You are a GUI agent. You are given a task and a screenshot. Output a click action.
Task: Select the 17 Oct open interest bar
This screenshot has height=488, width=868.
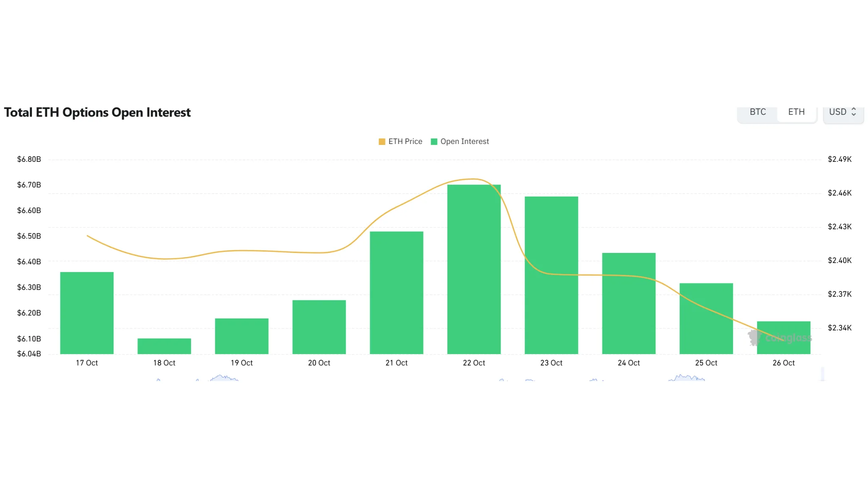87,313
